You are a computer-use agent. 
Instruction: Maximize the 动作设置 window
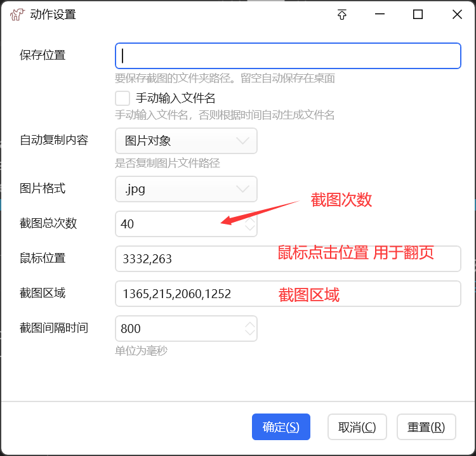pos(418,14)
